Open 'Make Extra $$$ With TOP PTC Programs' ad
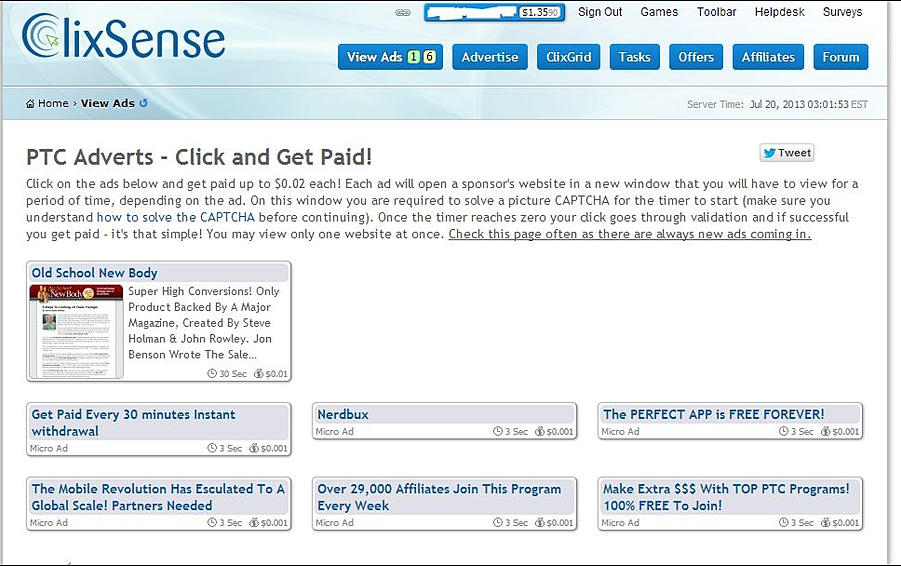The width and height of the screenshot is (901, 566). pyautogui.click(x=726, y=497)
